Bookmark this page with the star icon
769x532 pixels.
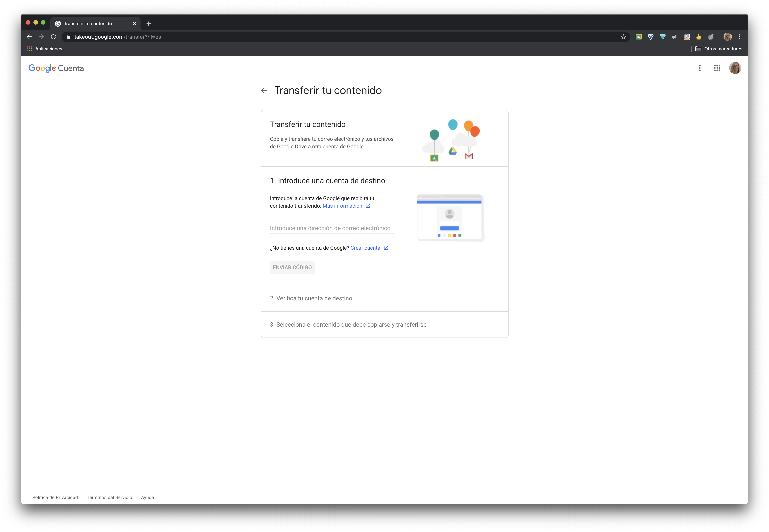click(x=623, y=37)
